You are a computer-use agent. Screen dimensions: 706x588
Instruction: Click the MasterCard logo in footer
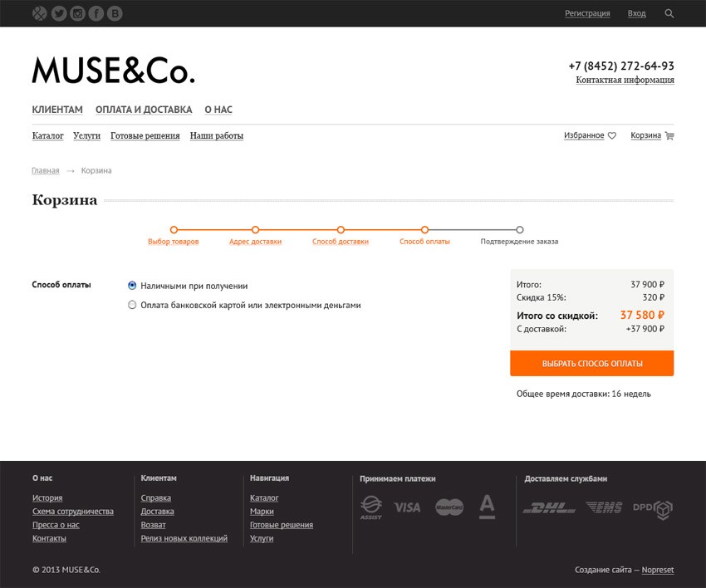[x=449, y=507]
